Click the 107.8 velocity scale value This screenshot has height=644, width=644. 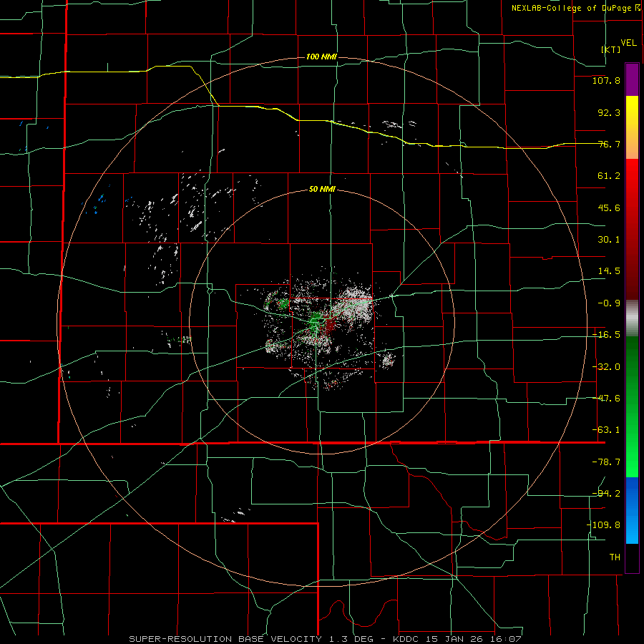tap(606, 80)
